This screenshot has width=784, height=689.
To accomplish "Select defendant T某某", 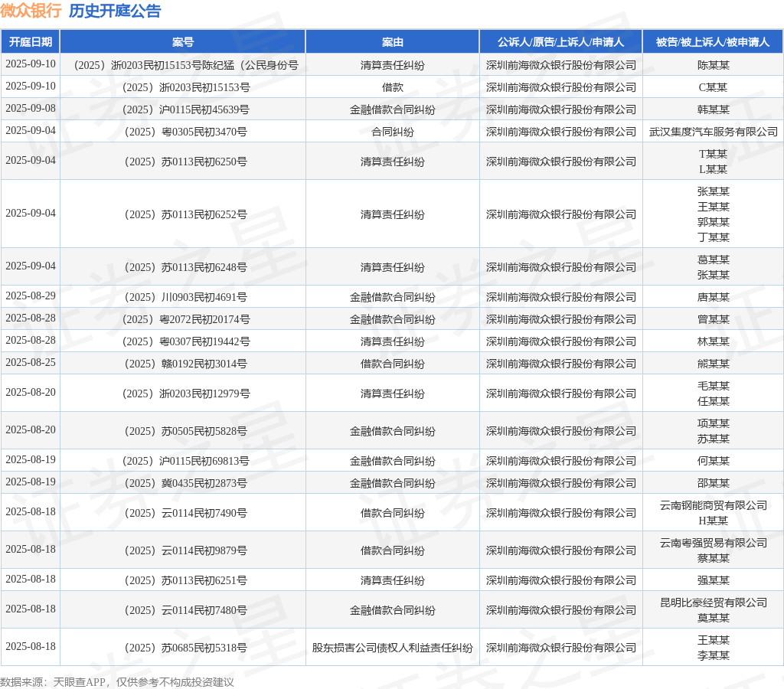I will click(x=714, y=154).
